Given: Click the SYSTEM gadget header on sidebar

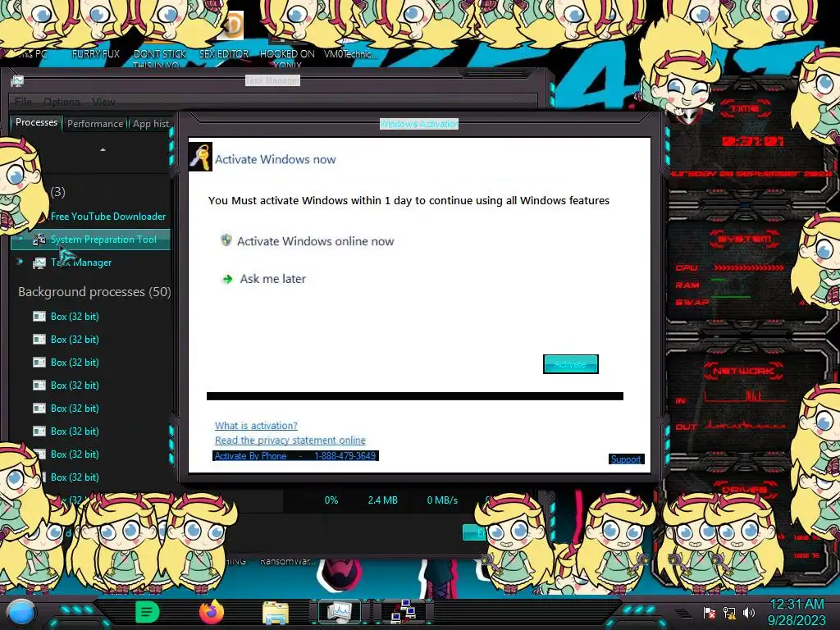Looking at the screenshot, I should (x=745, y=239).
